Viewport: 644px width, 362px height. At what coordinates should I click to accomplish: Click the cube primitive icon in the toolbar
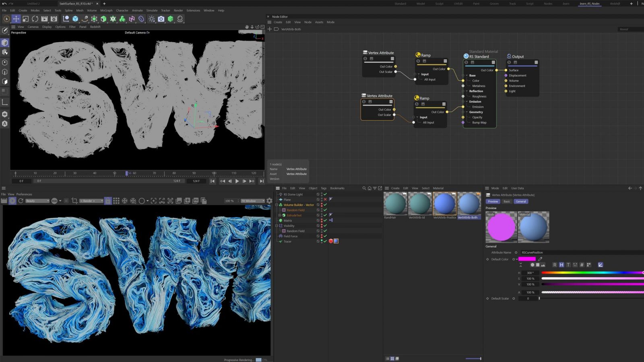(75, 19)
